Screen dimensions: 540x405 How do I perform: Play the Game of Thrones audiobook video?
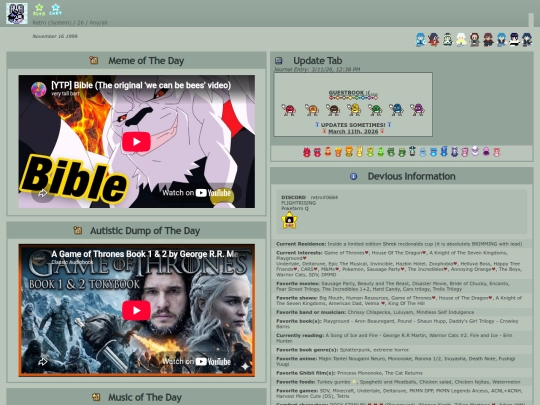(136, 310)
